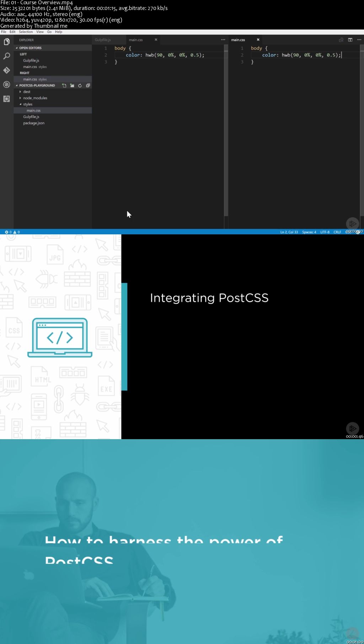Open the Debug view icon
This screenshot has width=364, height=644.
point(6,85)
